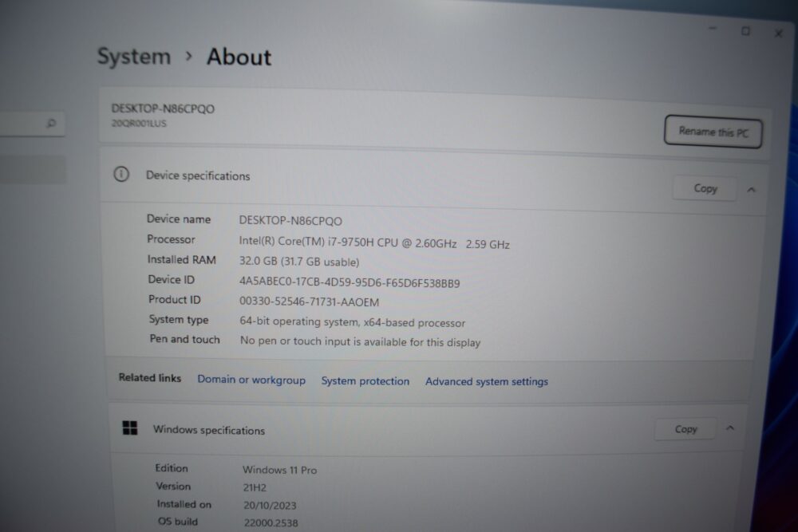Select the Device ID value 4A5ABEC0-17CB
Screen dimensions: 798x532
(x=350, y=283)
